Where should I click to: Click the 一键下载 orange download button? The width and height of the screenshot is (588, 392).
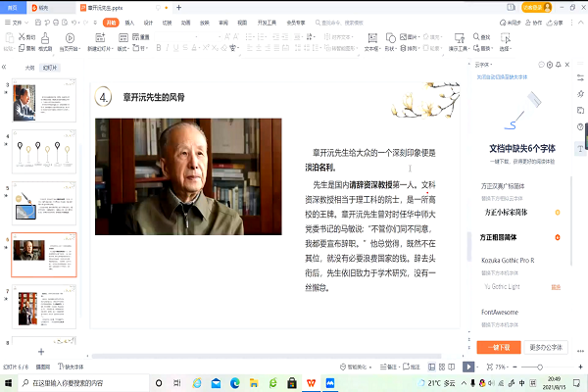click(x=500, y=347)
